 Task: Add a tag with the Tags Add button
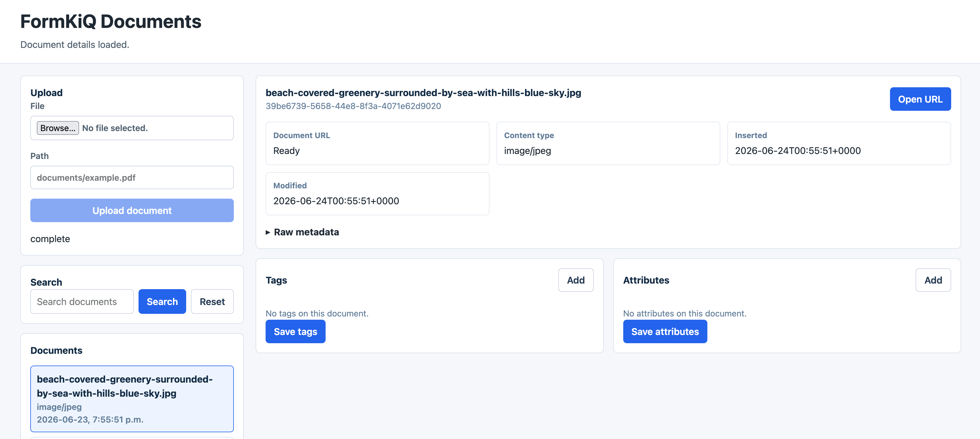tap(576, 280)
